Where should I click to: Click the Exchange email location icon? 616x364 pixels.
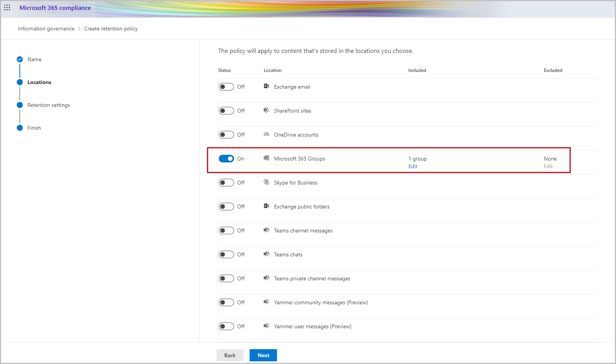[266, 86]
